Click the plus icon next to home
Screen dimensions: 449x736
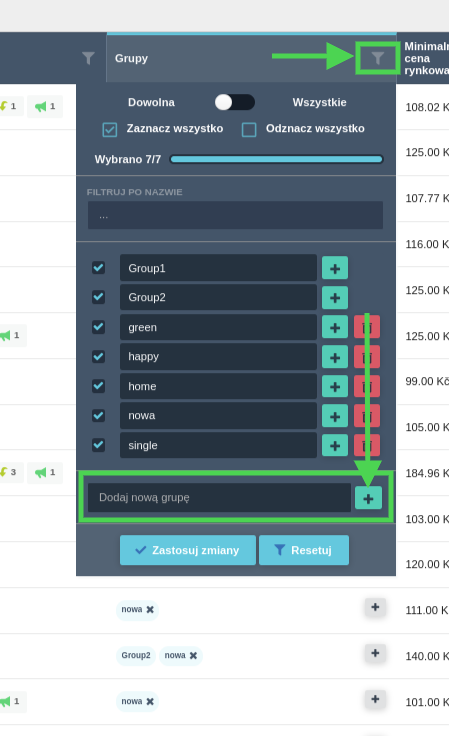(x=335, y=387)
